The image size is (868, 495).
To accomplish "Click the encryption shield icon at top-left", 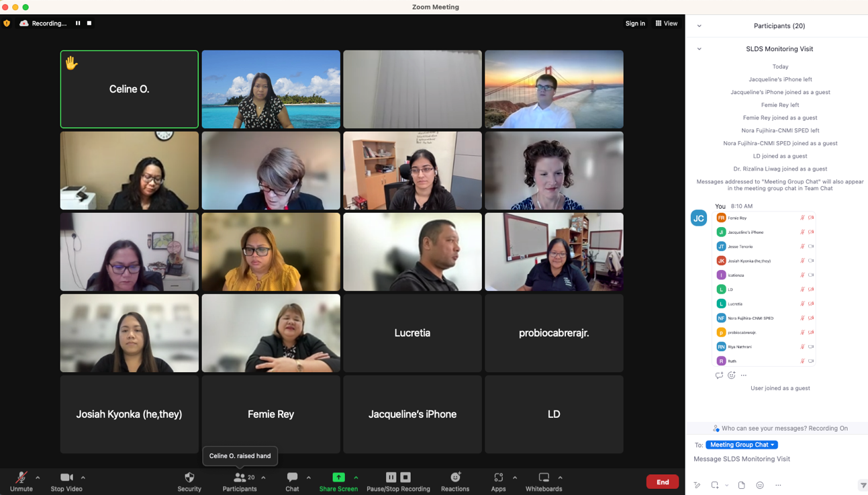I will click(x=7, y=23).
